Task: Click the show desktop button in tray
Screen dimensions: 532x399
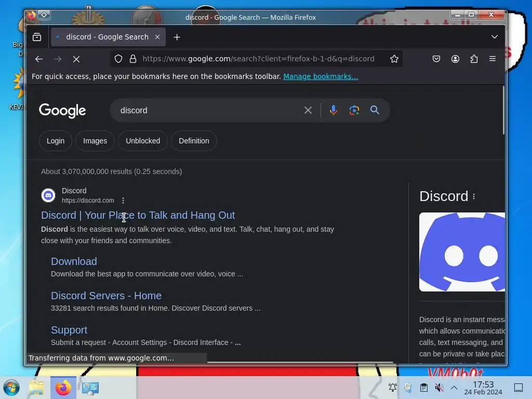Action: pyautogui.click(x=518, y=388)
